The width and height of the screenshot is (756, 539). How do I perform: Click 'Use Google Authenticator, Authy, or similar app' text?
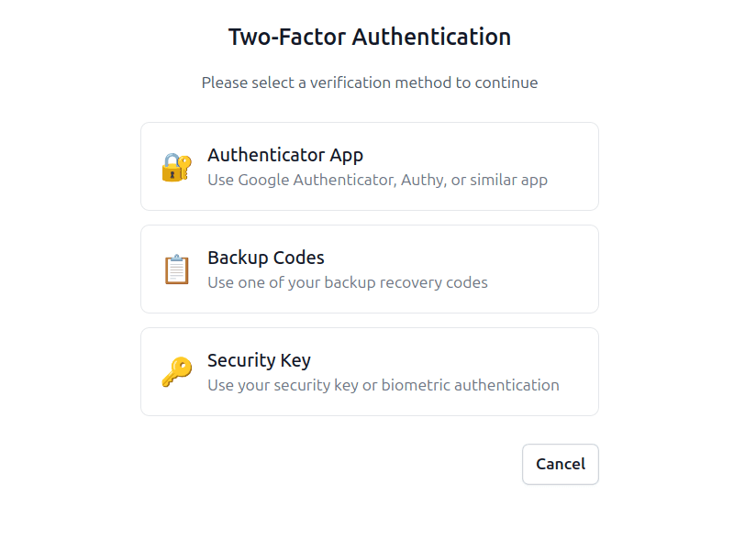377,180
